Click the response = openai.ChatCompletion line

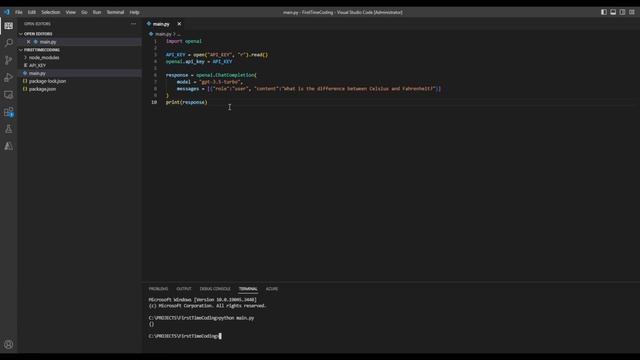211,75
